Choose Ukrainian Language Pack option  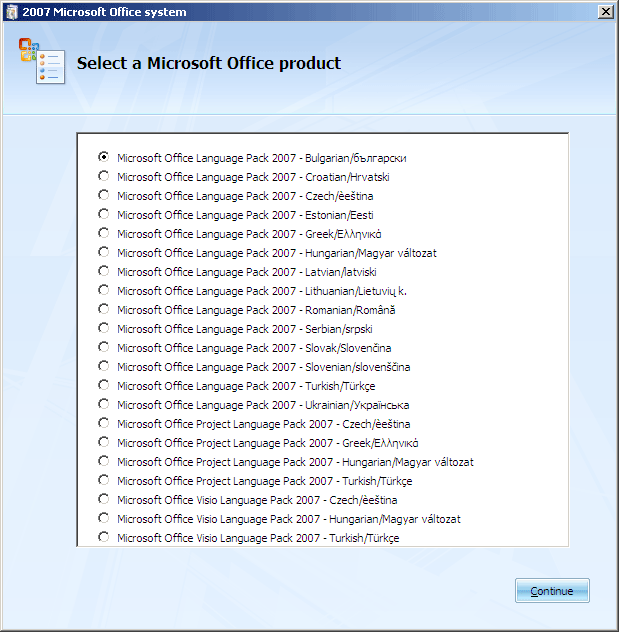coord(104,404)
